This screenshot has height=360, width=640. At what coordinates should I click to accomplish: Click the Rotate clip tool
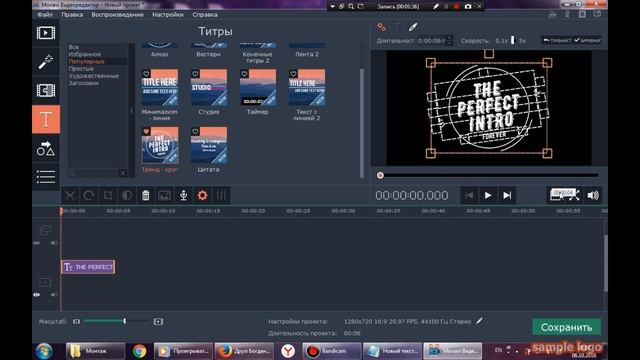tap(89, 195)
